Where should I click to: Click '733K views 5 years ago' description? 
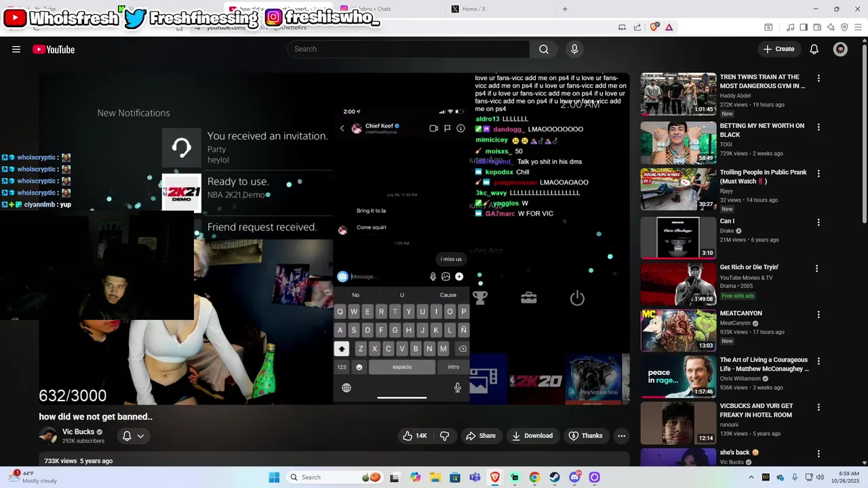tap(79, 461)
